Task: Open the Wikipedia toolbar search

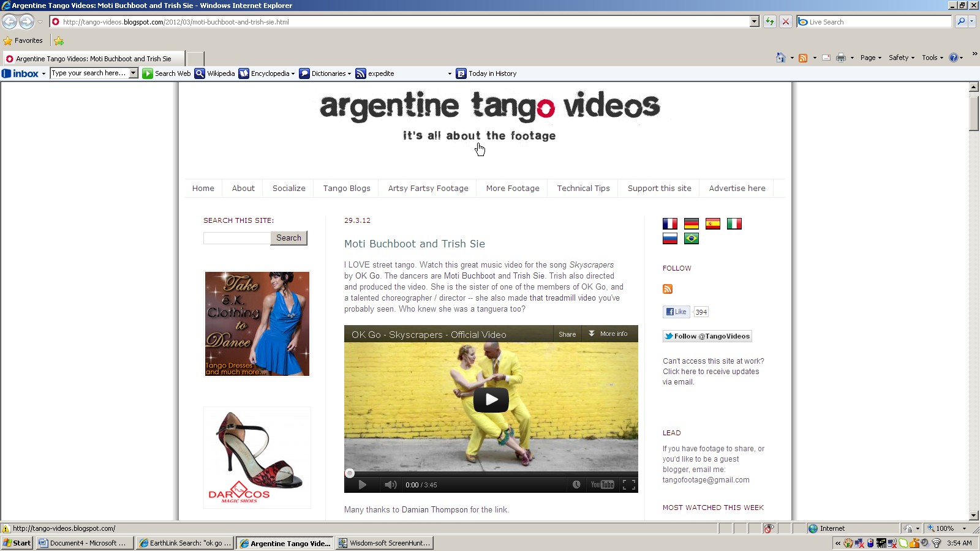Action: (215, 73)
